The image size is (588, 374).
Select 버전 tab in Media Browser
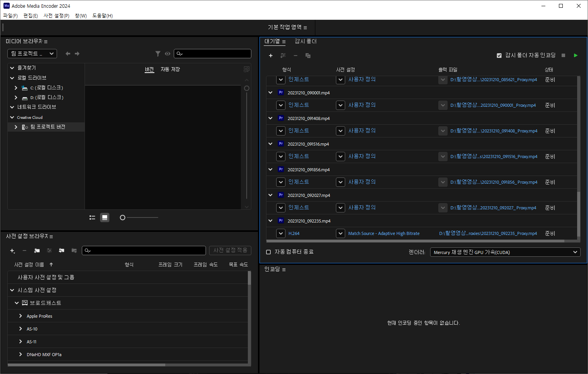[x=149, y=69]
